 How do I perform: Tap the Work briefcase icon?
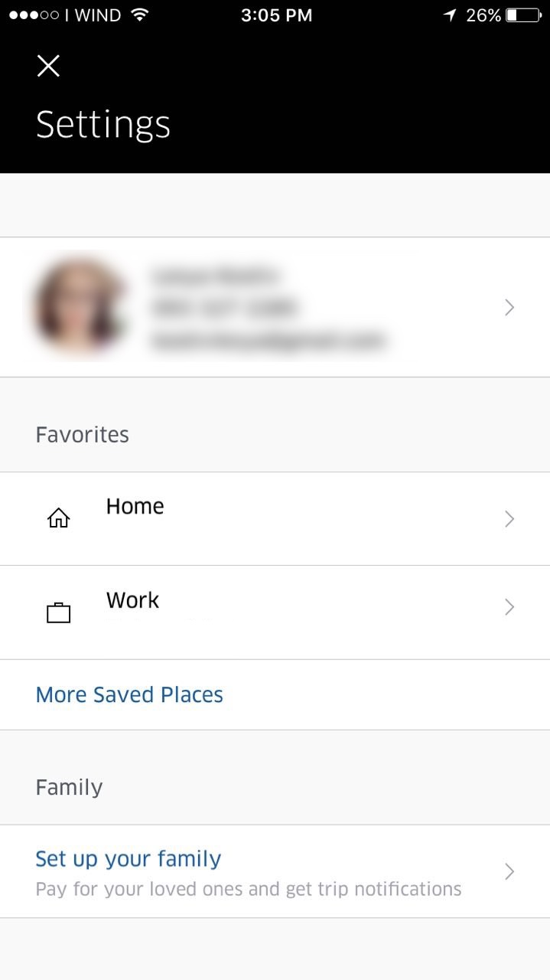point(58,612)
